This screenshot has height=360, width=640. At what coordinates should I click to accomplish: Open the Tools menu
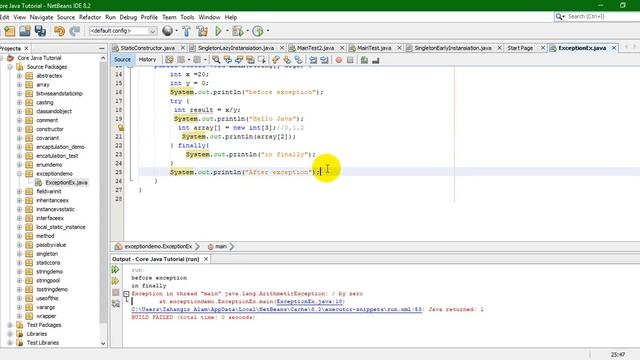(187, 17)
